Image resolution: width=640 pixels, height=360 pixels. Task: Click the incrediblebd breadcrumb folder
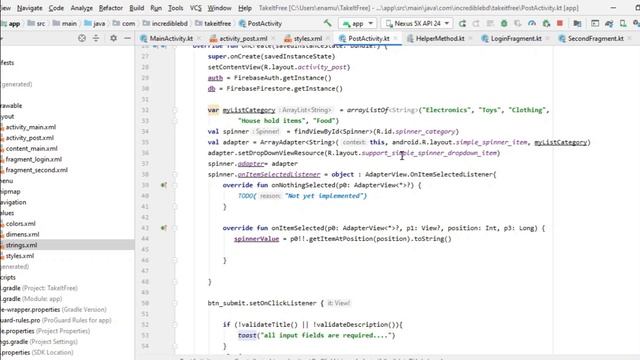[165, 24]
